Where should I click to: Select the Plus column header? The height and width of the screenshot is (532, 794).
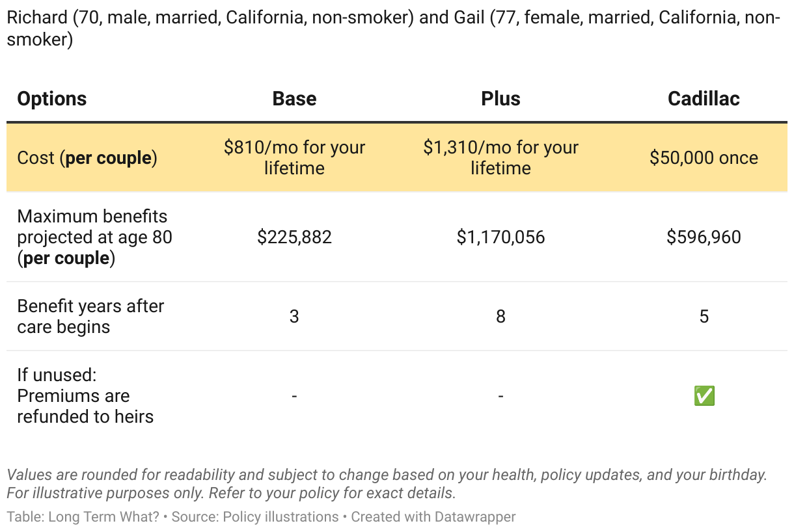tap(500, 99)
